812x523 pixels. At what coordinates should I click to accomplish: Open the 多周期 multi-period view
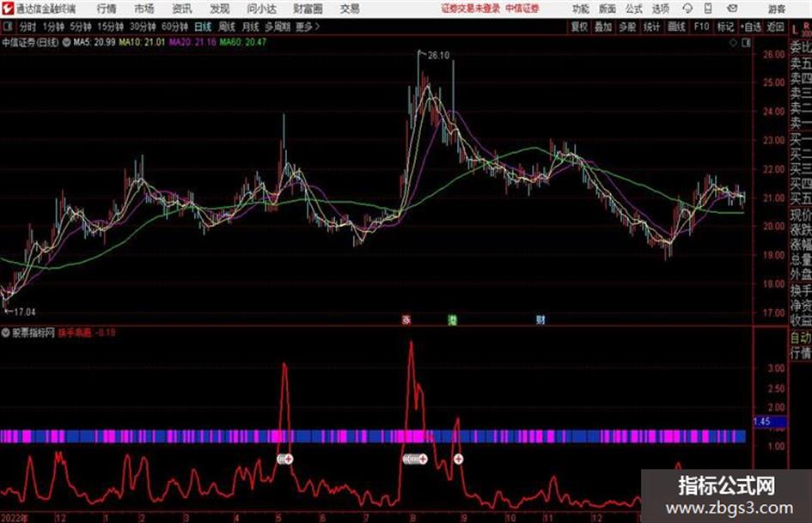pos(278,27)
